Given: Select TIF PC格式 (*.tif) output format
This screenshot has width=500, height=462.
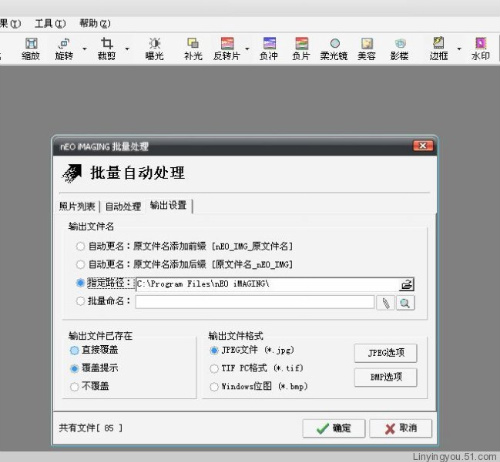Looking at the screenshot, I should coord(214,368).
